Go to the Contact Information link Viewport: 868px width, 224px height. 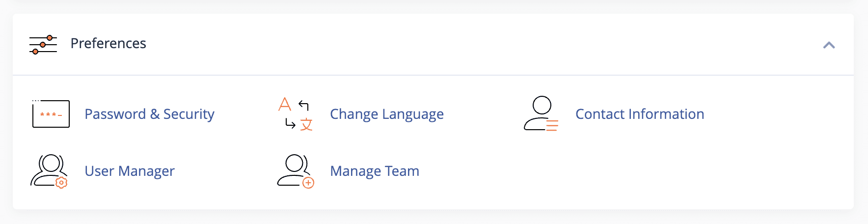[x=640, y=114]
